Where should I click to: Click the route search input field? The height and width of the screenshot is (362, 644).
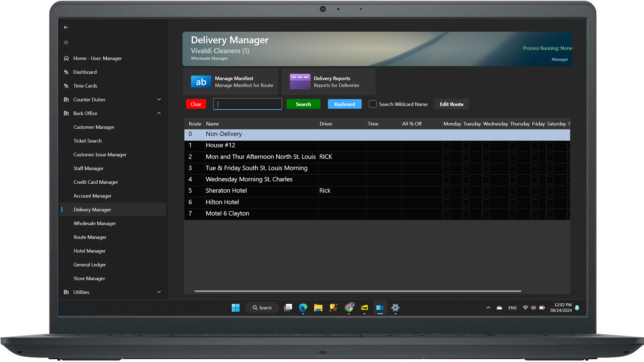[248, 104]
